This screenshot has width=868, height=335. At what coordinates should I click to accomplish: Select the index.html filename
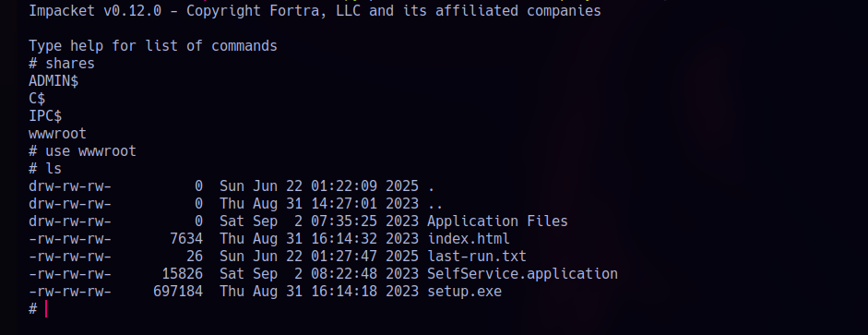(469, 239)
